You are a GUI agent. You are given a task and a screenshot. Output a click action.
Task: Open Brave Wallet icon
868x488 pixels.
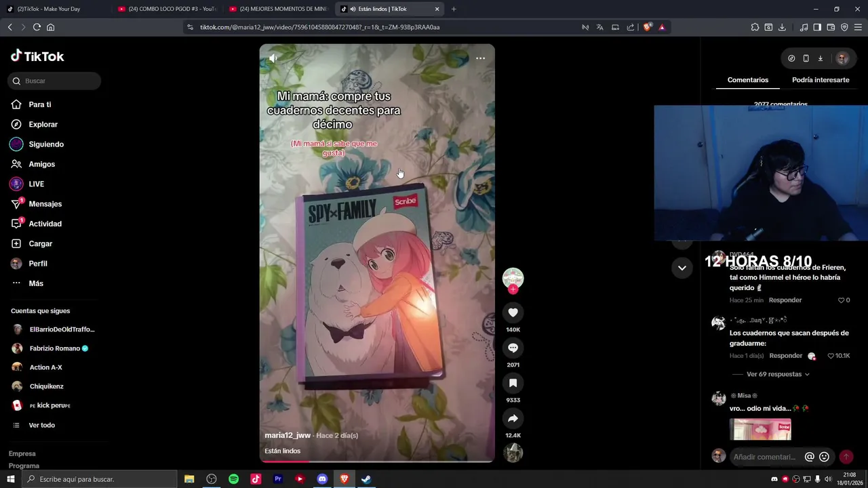click(831, 27)
